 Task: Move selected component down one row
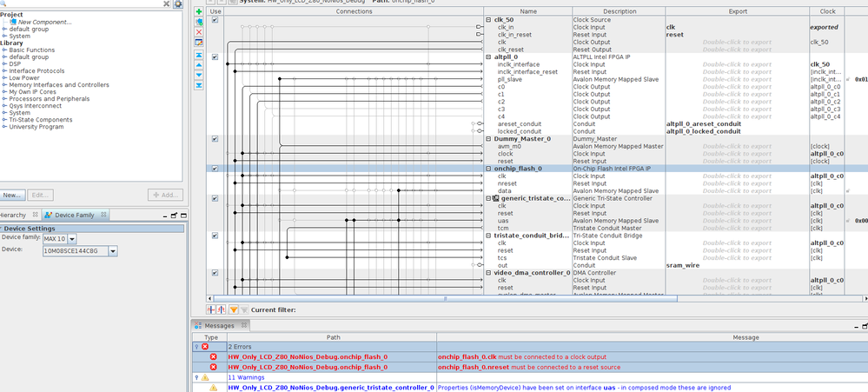199,75
